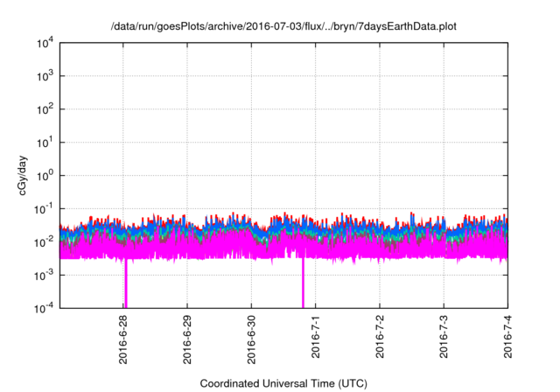Screen dimensions: 560x392
Task: Click the magenta data dropout spike near 2016-6-28
Action: point(126,283)
